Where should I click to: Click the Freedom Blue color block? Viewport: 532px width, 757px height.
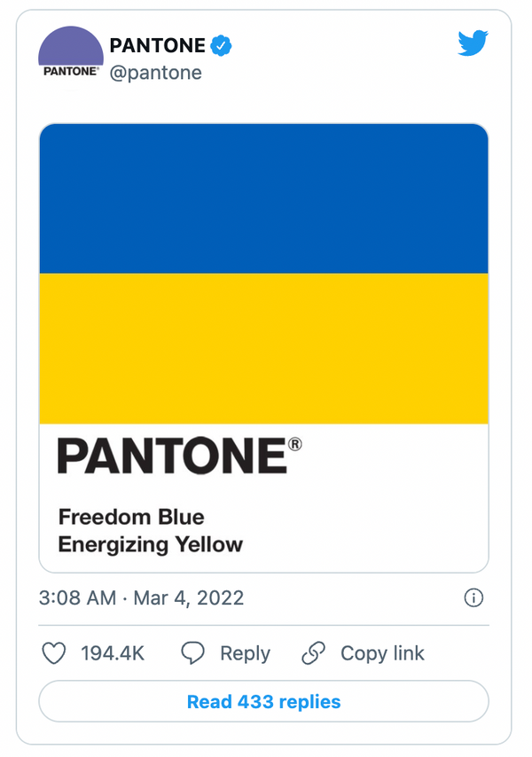click(263, 199)
